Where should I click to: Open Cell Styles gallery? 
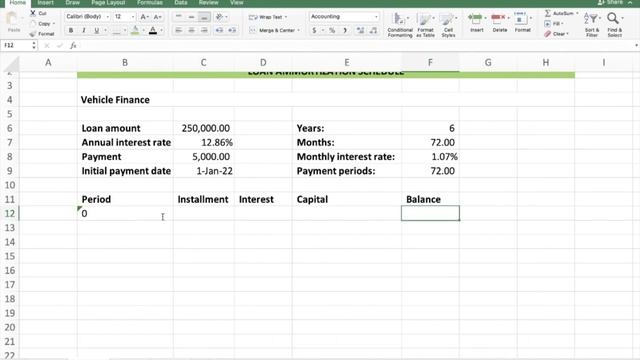[x=448, y=25]
